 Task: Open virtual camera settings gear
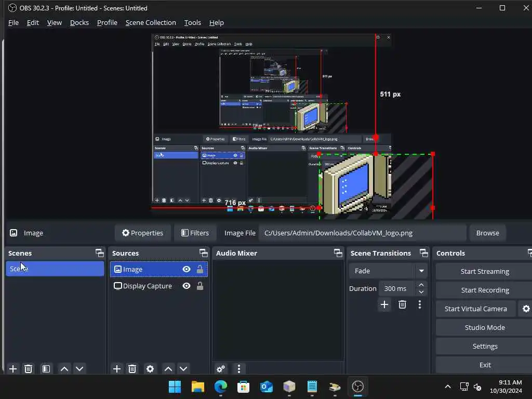pos(526,309)
